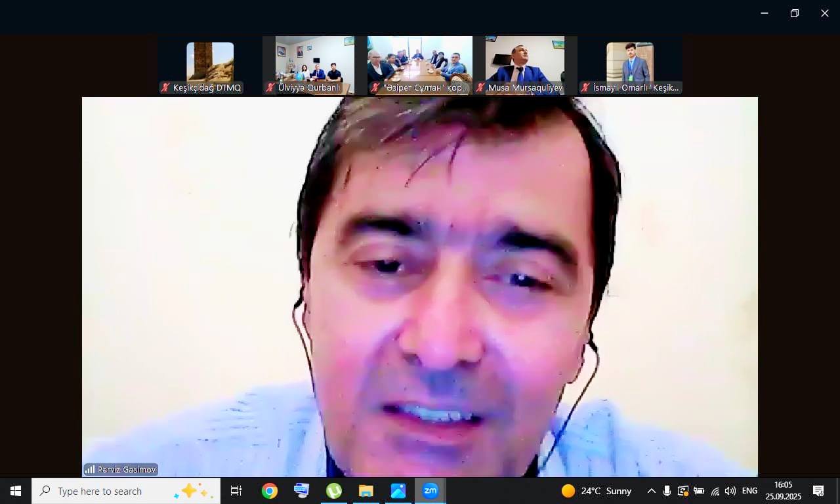Open the uTorrent taskbar icon
This screenshot has width=840, height=504.
click(334, 491)
